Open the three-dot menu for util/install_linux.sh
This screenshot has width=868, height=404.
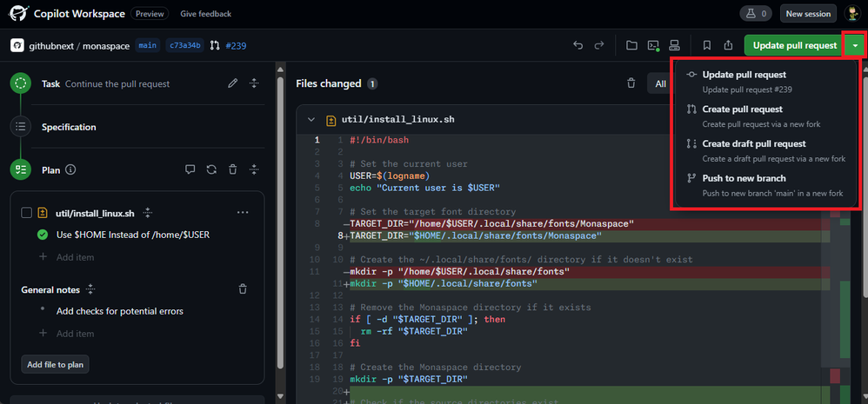tap(243, 213)
